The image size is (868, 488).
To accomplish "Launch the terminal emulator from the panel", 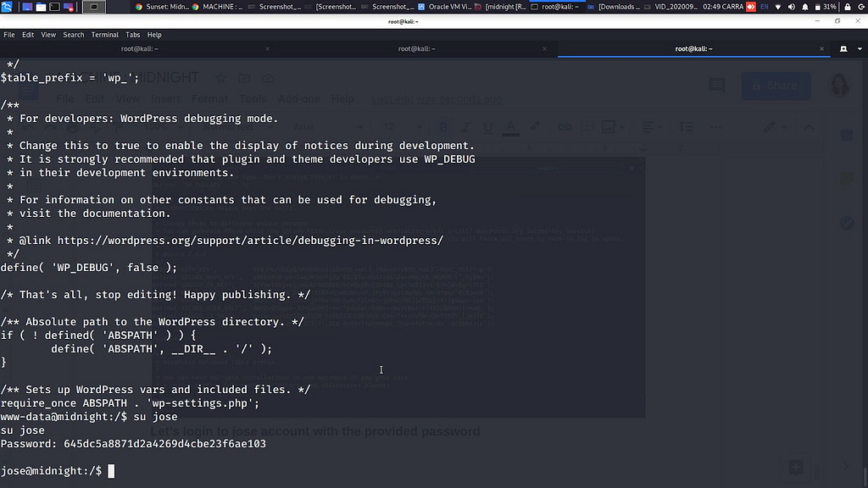I will [55, 7].
